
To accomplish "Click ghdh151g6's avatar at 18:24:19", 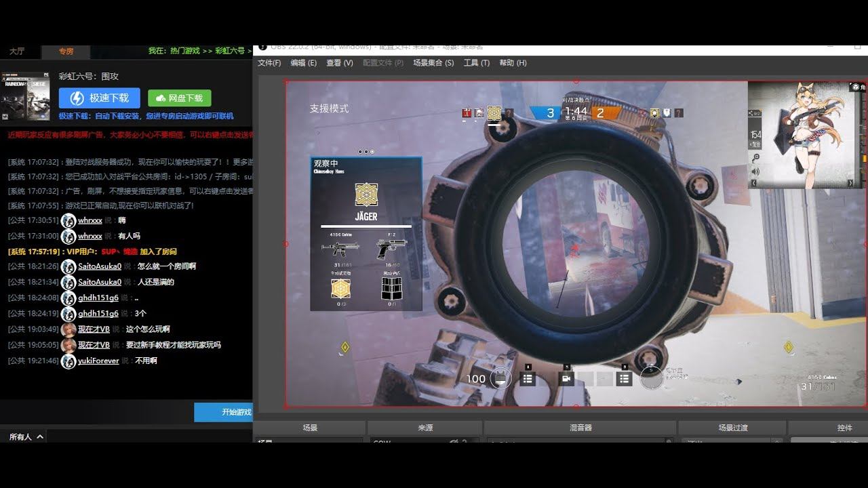I will point(68,314).
